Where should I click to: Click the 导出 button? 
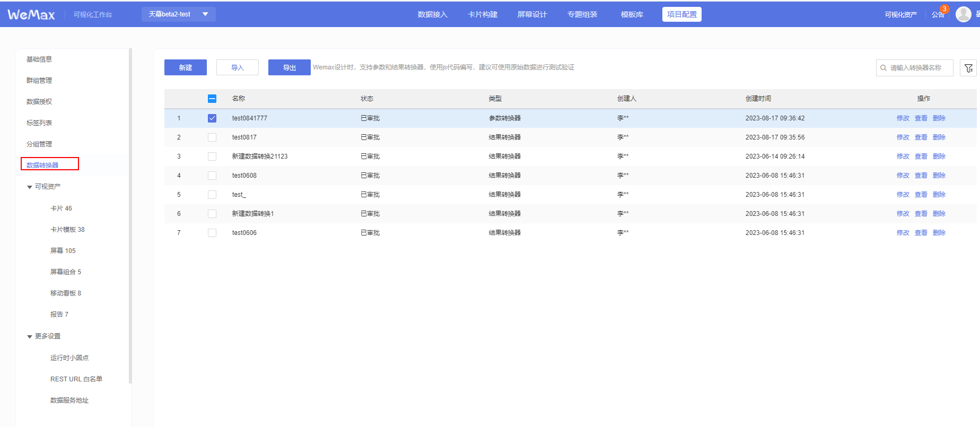(290, 67)
